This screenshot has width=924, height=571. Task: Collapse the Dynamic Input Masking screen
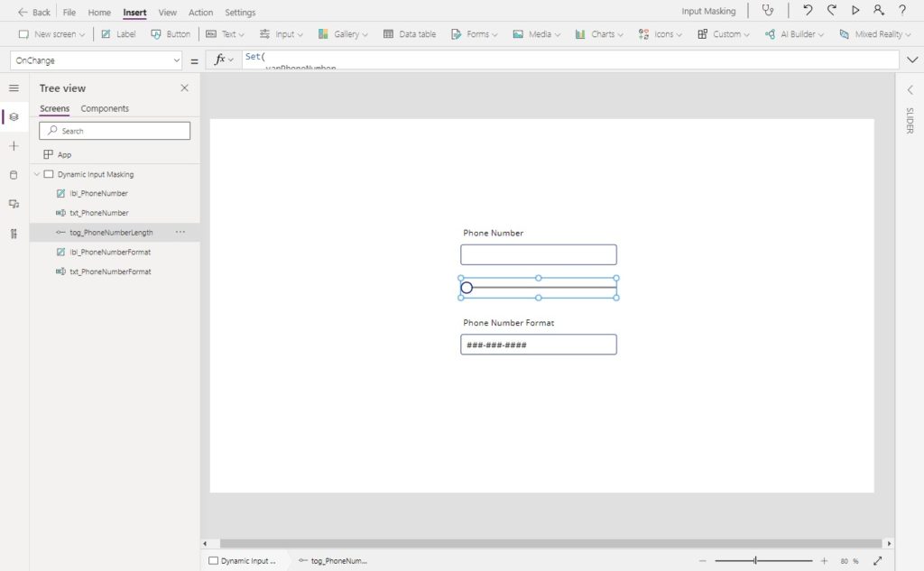coord(37,174)
